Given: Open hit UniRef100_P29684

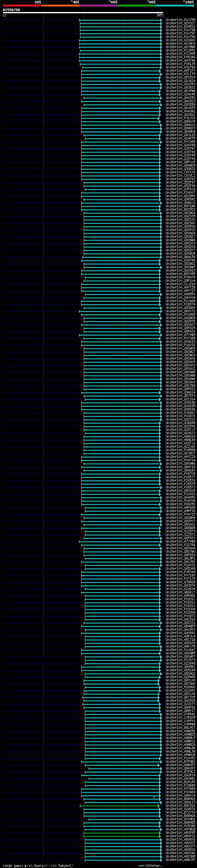Looking at the screenshot, I should tap(180, 785).
